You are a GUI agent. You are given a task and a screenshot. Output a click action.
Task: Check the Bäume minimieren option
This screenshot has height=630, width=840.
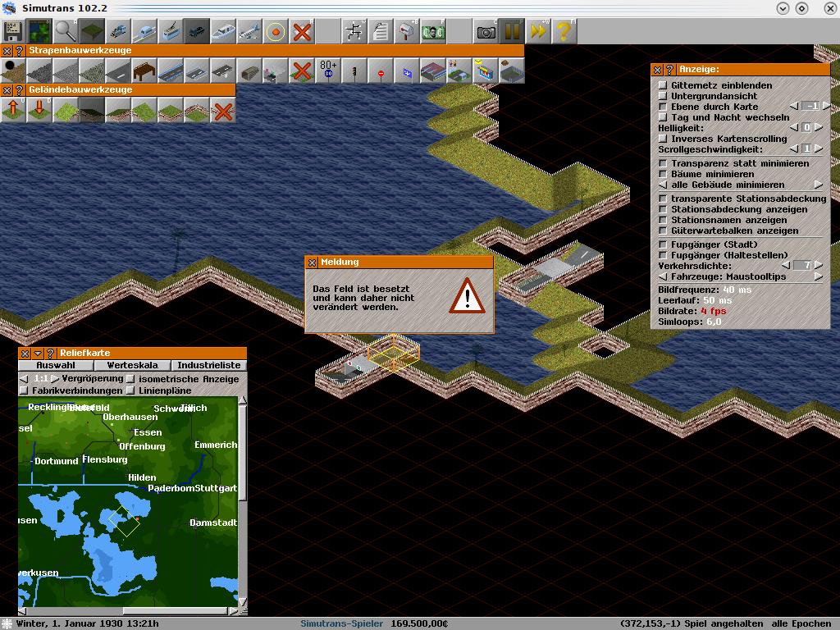click(x=664, y=174)
